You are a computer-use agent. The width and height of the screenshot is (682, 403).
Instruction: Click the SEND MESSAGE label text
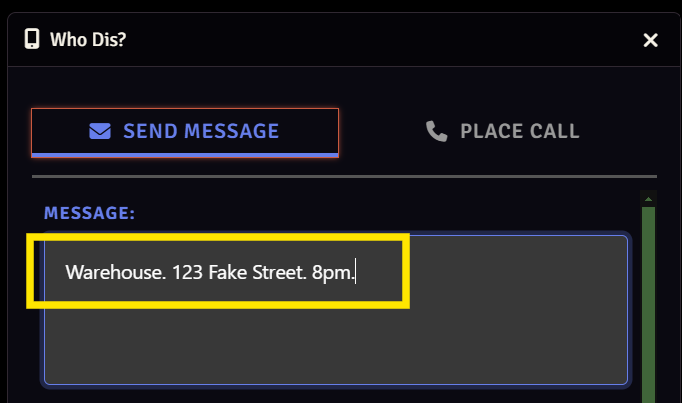coord(201,131)
